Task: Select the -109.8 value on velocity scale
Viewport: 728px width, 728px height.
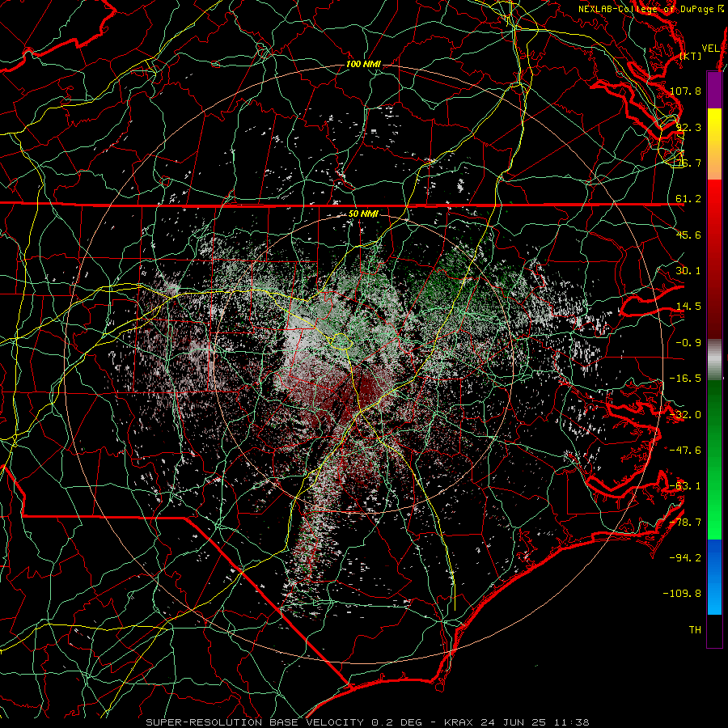Action: pyautogui.click(x=682, y=594)
